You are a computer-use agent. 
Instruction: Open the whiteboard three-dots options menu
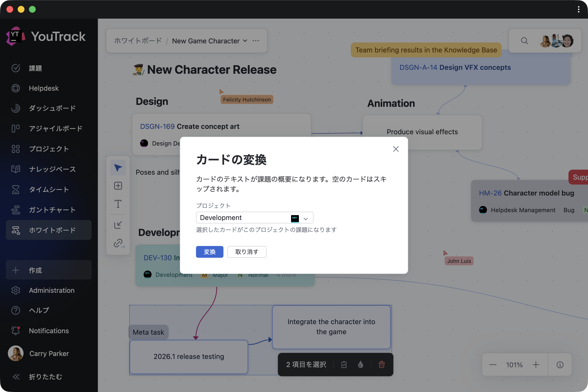click(x=256, y=41)
